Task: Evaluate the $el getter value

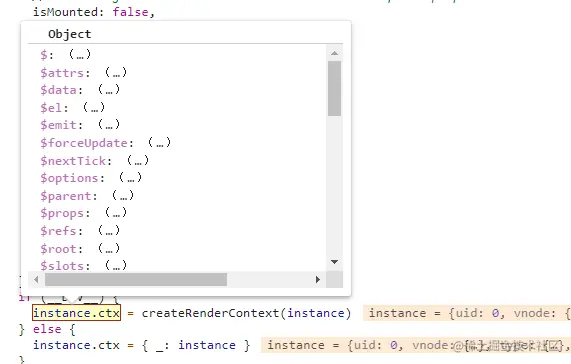Action: 94,107
